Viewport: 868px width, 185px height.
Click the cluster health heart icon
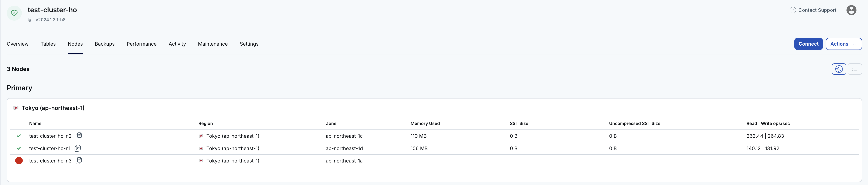(x=14, y=13)
